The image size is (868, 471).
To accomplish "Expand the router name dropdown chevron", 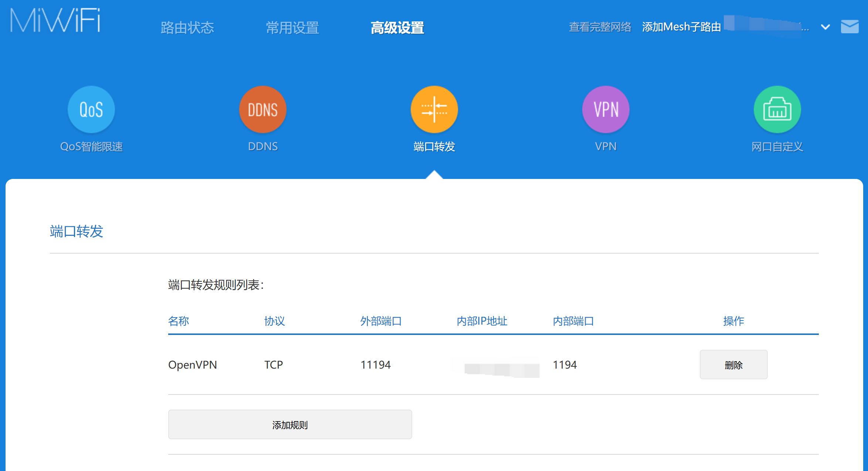I will point(824,27).
